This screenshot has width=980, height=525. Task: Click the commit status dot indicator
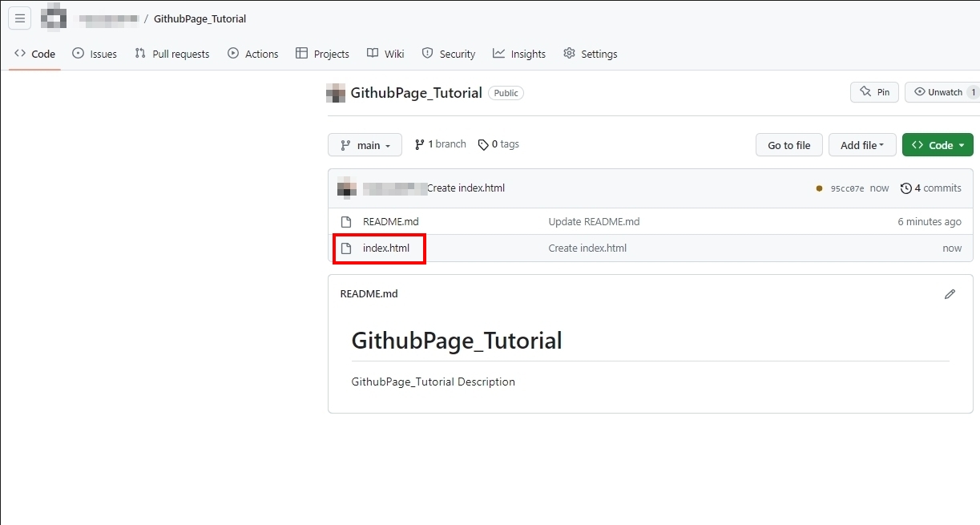819,188
